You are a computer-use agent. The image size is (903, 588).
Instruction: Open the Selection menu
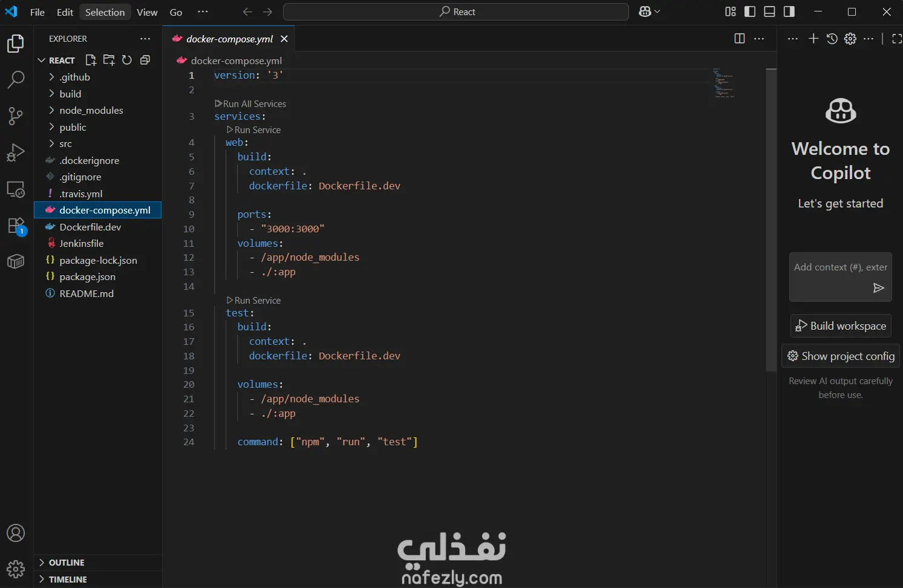(x=105, y=12)
